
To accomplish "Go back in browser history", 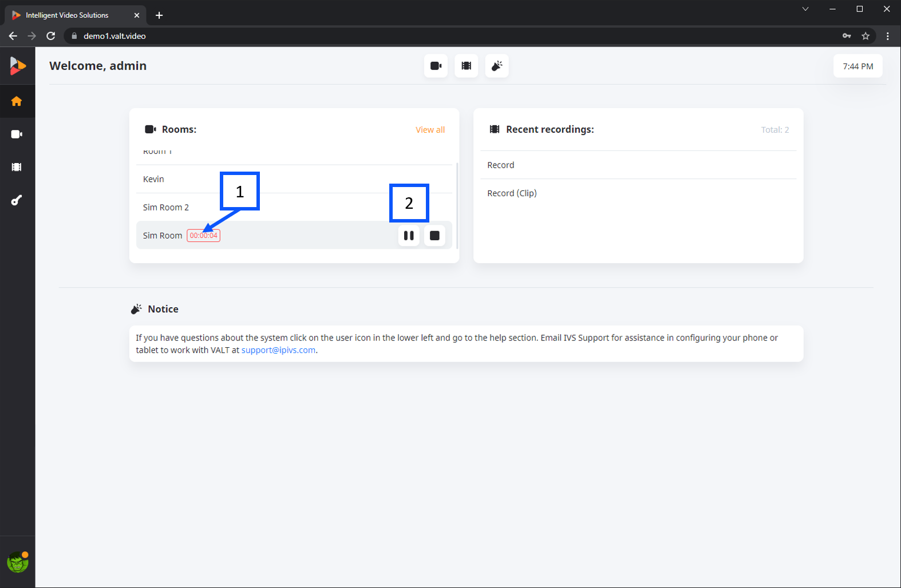I will [13, 36].
